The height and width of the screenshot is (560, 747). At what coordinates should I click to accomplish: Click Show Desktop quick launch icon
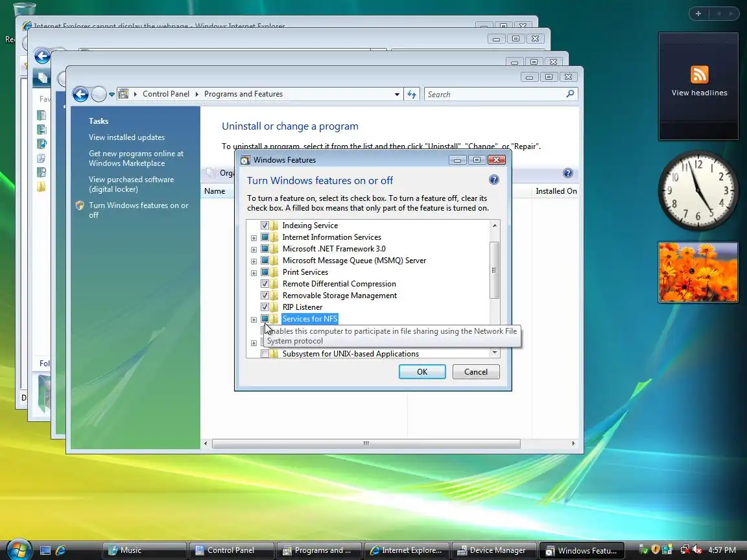[45, 550]
